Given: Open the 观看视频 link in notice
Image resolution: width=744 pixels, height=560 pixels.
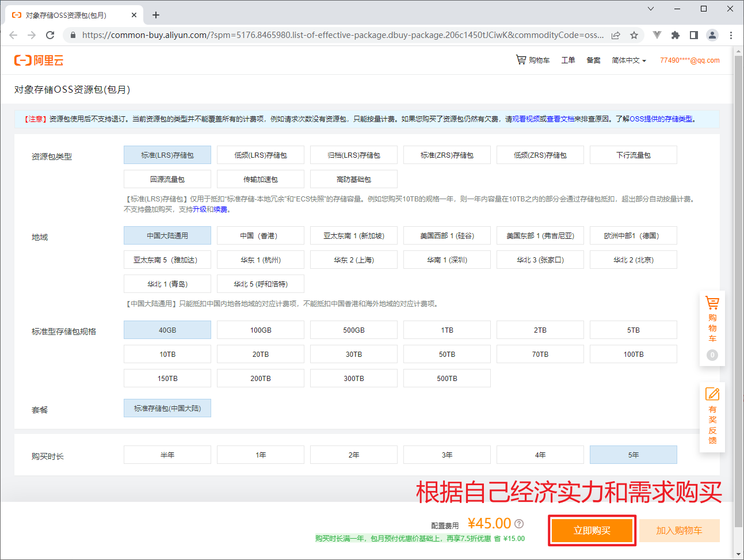Looking at the screenshot, I should pos(526,119).
